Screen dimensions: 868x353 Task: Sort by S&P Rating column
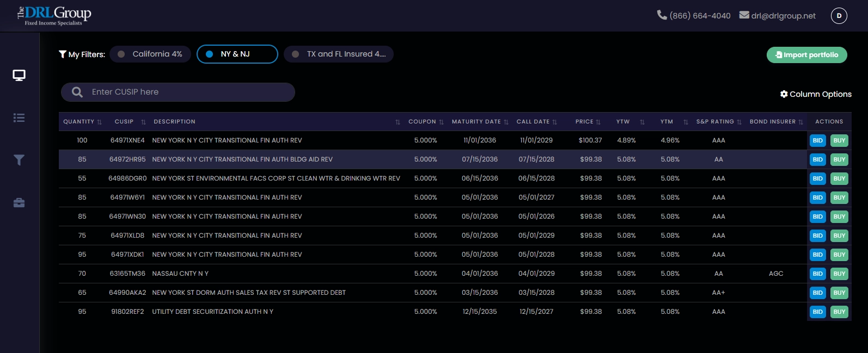(x=739, y=122)
